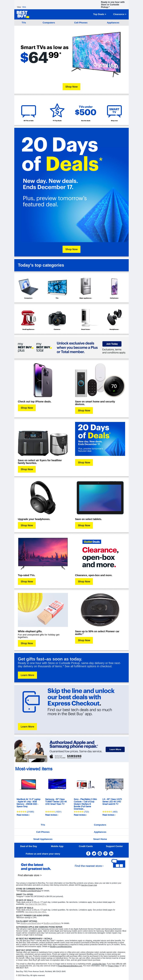This screenshot has height=980, width=143.
Task: Open Best Buy's Pinterest icon
Action: point(105,853)
